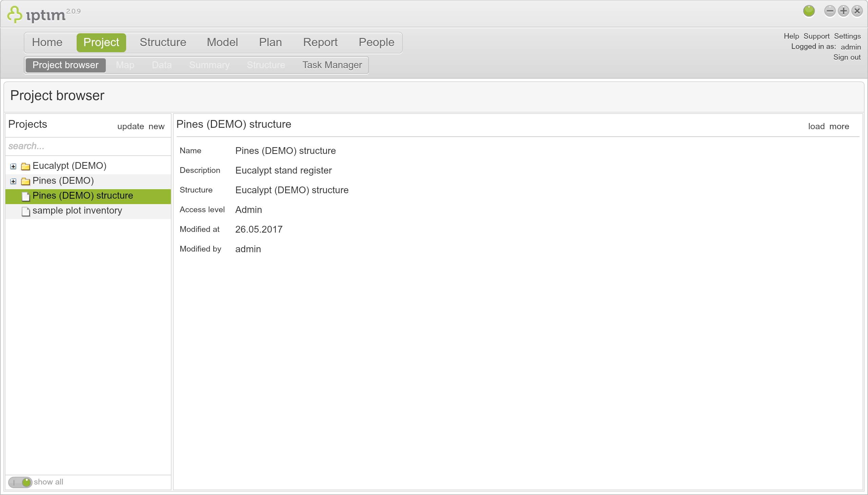Viewport: 868px width, 495px height.
Task: Expand the Pines (DEMO) tree node
Action: click(13, 181)
